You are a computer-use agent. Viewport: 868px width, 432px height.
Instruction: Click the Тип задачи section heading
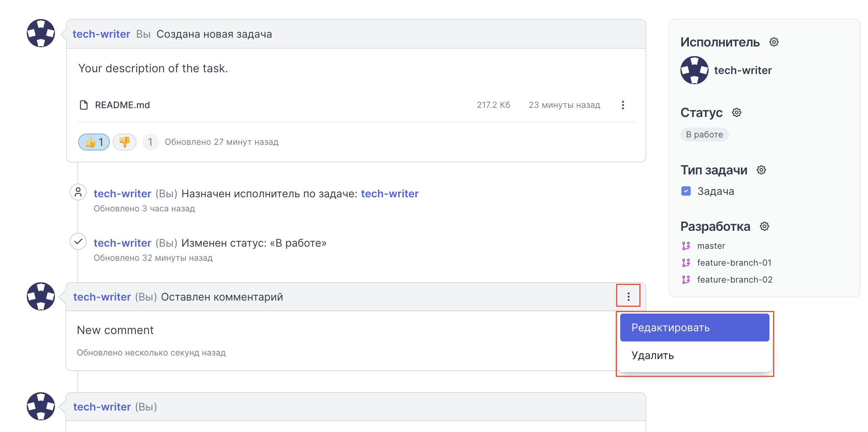click(x=714, y=170)
